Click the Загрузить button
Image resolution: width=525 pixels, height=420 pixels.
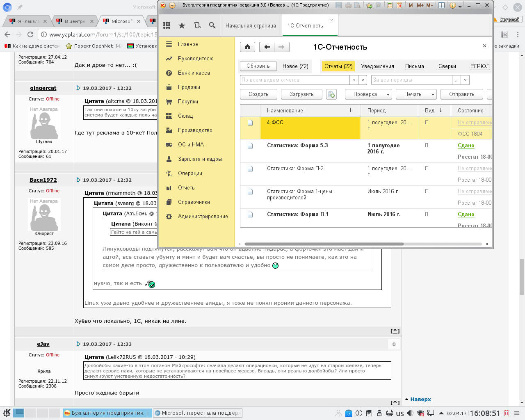pyautogui.click(x=301, y=94)
